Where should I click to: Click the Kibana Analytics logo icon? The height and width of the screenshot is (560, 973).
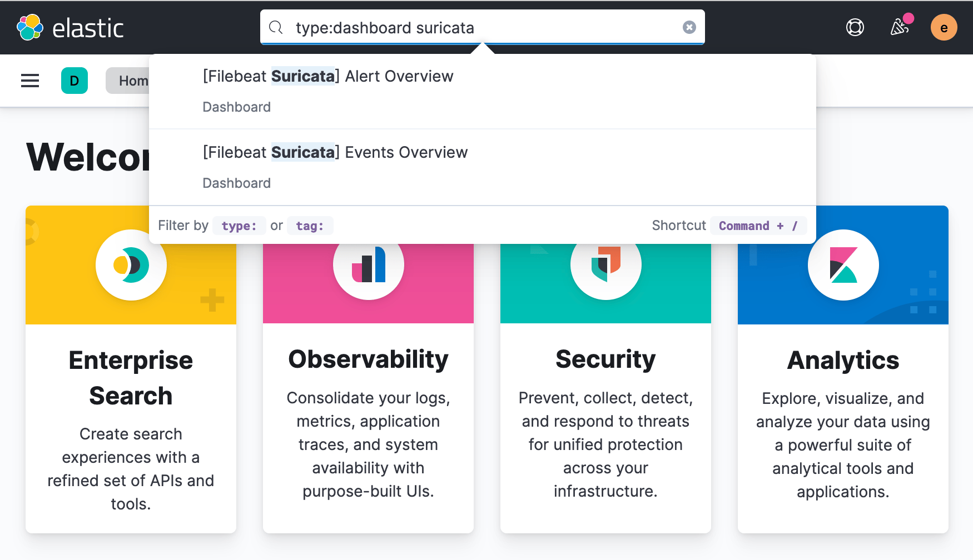click(x=843, y=265)
